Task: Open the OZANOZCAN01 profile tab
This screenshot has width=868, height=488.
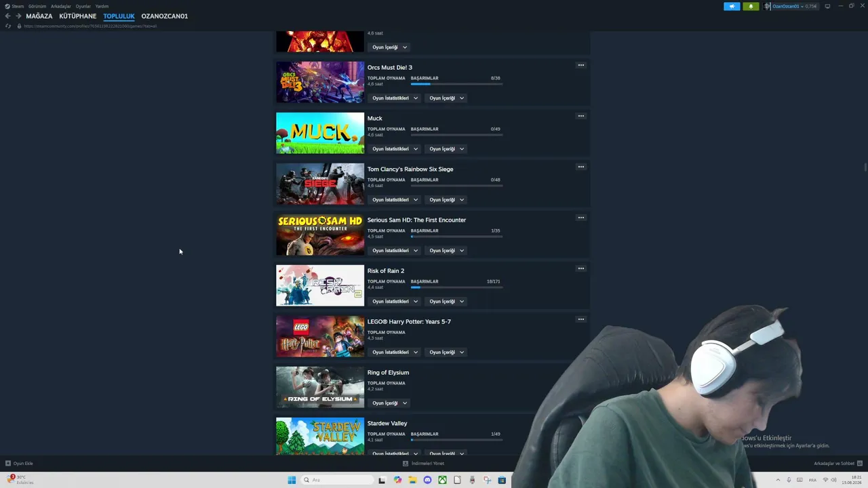Action: 165,16
